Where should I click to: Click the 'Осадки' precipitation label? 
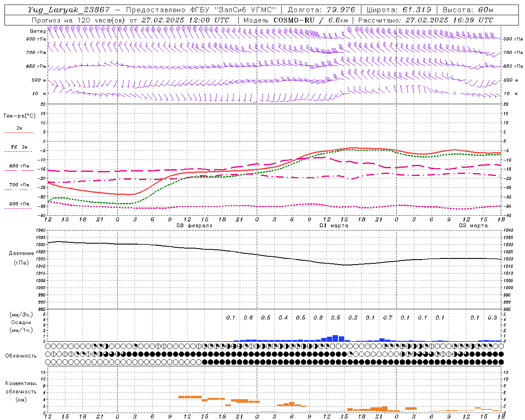point(21,322)
